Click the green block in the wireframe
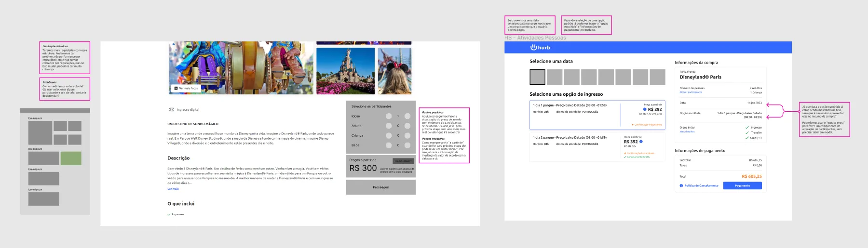 (x=71, y=158)
